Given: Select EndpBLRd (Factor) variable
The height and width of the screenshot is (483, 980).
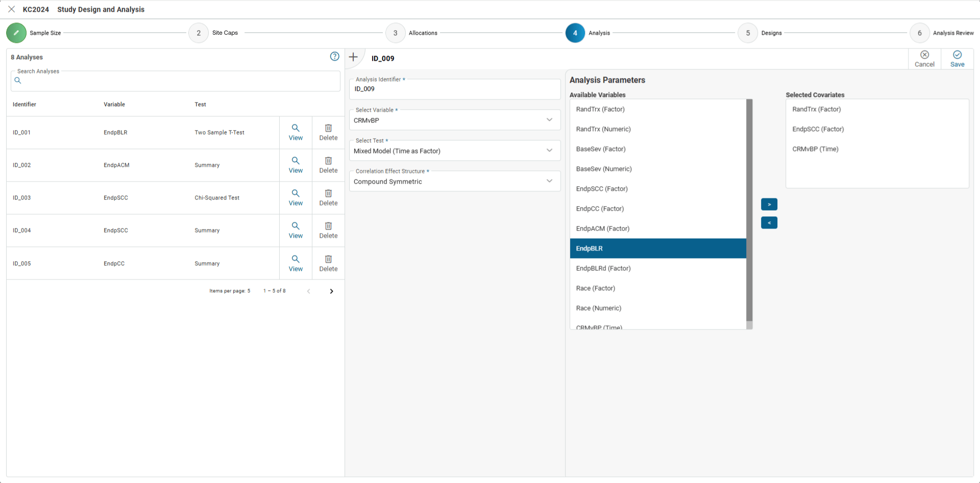Looking at the screenshot, I should tap(658, 268).
